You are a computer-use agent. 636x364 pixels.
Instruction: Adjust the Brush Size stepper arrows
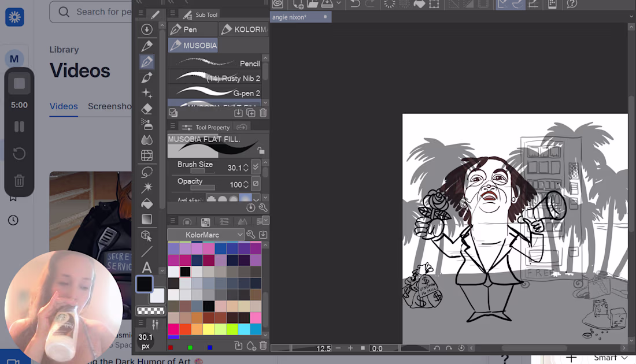point(246,168)
